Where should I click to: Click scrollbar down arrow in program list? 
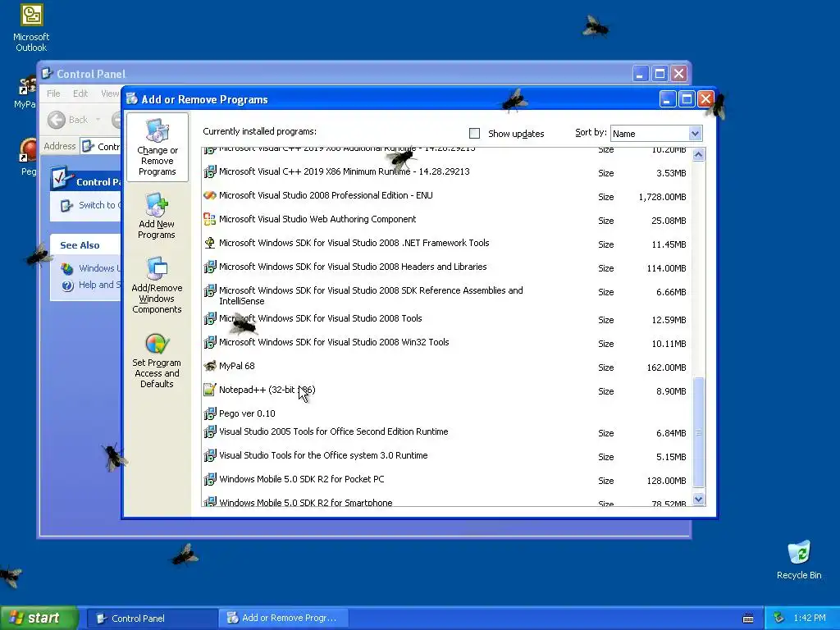699,500
